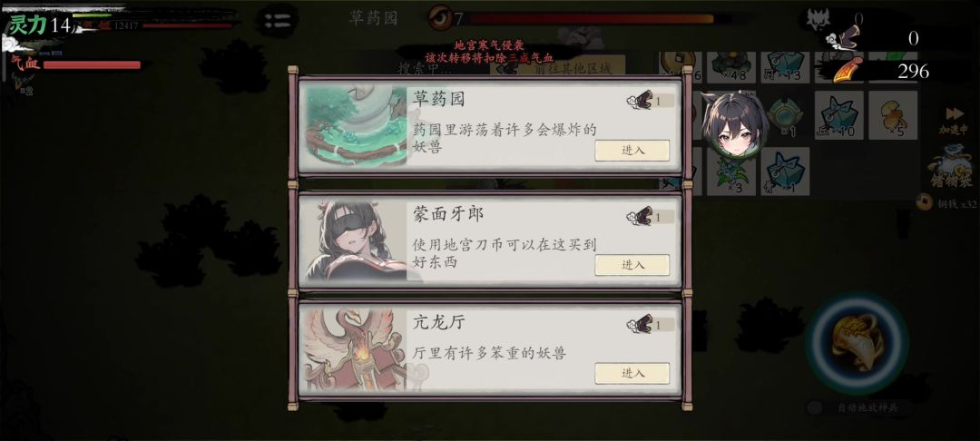Select the crystal item with ×10
The height and width of the screenshot is (441, 980).
tap(838, 115)
